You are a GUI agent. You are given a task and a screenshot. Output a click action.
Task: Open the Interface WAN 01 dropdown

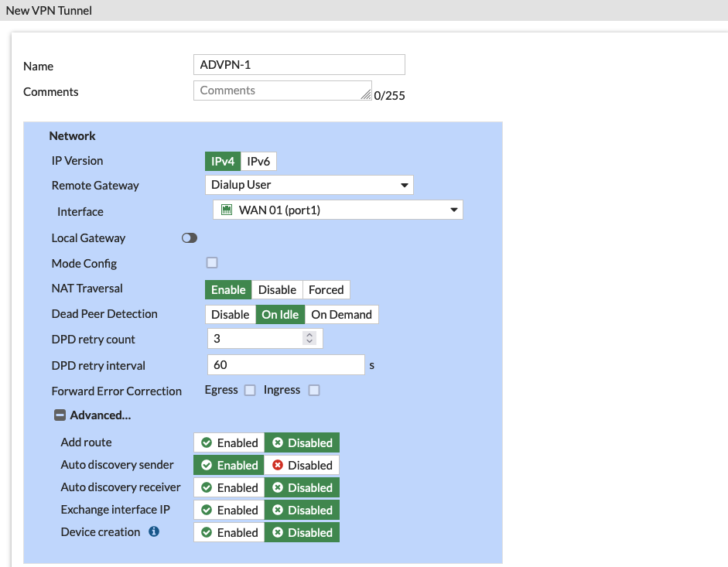338,210
